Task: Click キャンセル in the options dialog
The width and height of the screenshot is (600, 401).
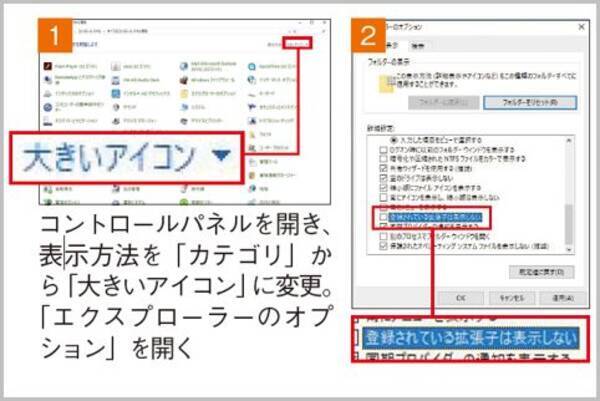Action: coord(512,298)
